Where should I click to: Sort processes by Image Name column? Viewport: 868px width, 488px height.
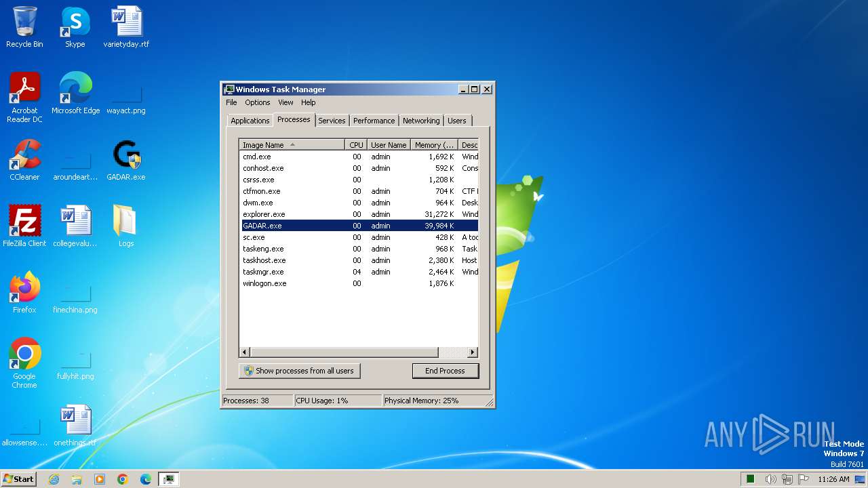coord(292,145)
